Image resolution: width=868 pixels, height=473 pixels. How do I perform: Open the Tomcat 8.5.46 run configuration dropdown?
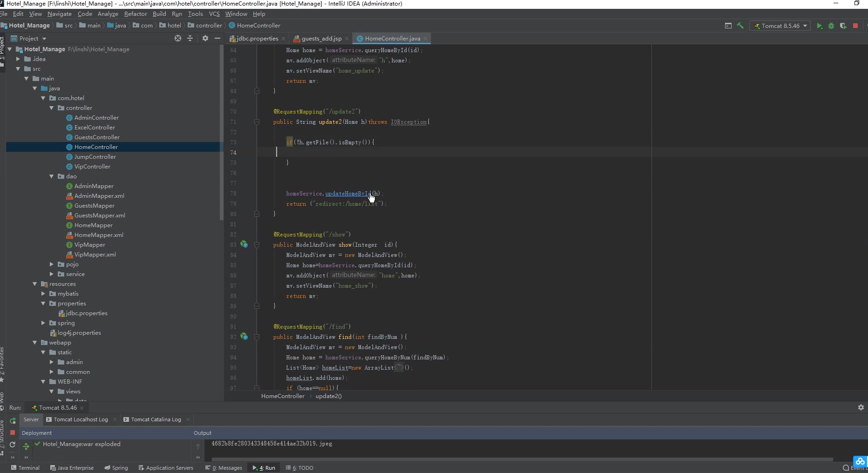point(780,26)
